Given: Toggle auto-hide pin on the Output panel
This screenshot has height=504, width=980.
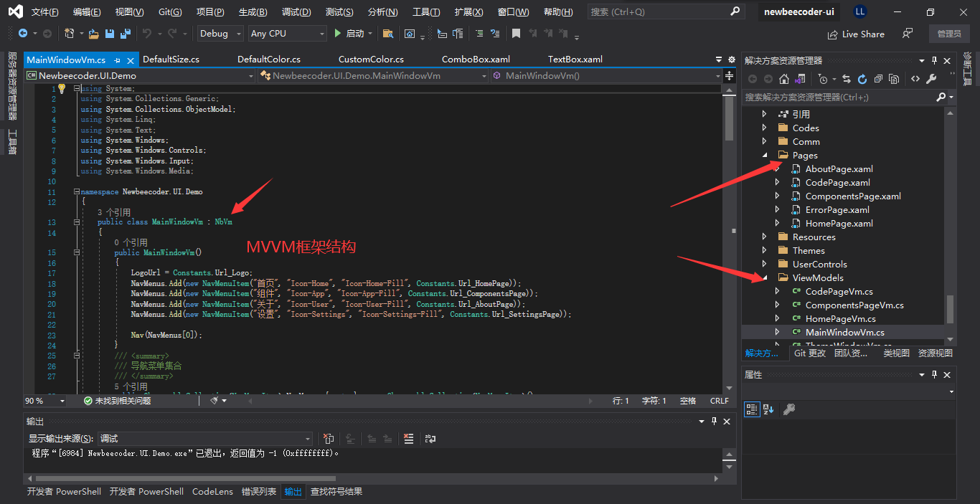Looking at the screenshot, I should click(714, 422).
